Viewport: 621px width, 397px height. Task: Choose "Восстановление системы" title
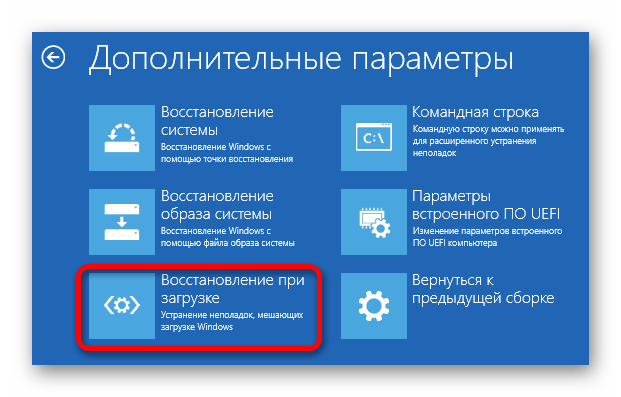tap(217, 121)
